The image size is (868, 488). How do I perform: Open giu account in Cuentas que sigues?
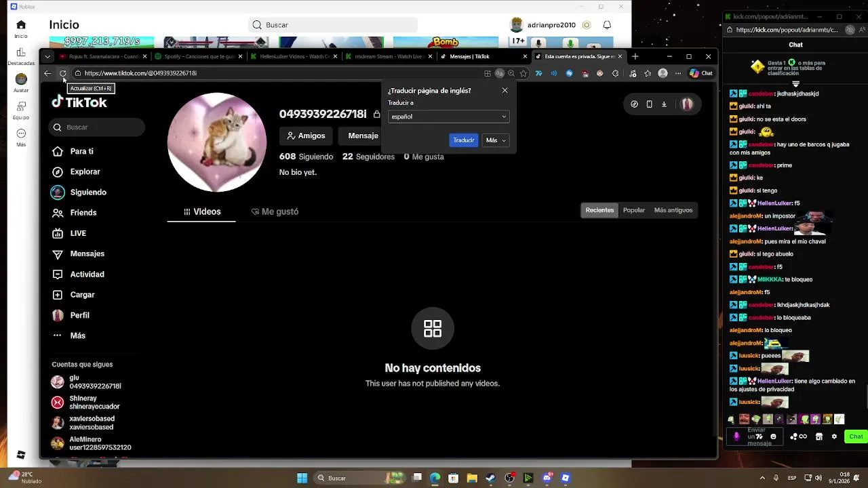click(x=87, y=382)
